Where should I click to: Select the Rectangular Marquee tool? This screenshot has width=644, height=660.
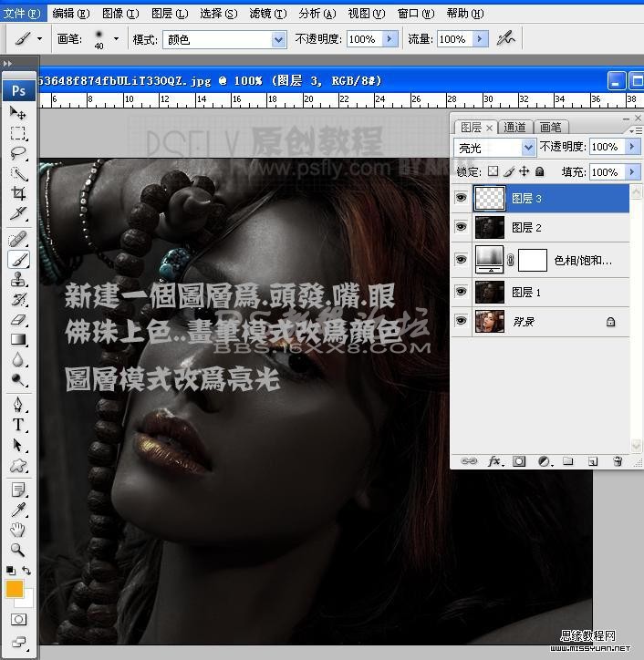[17, 133]
